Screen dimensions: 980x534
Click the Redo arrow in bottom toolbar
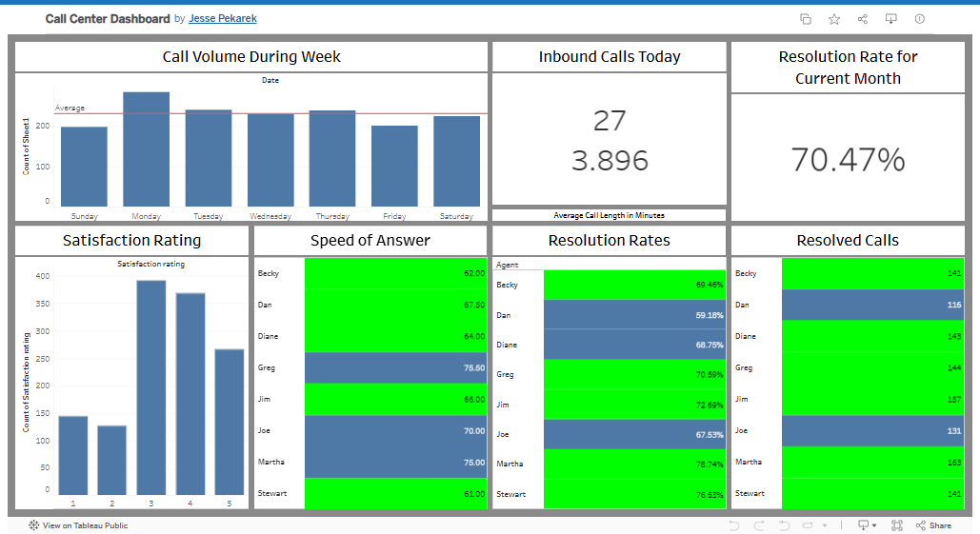pyautogui.click(x=759, y=525)
